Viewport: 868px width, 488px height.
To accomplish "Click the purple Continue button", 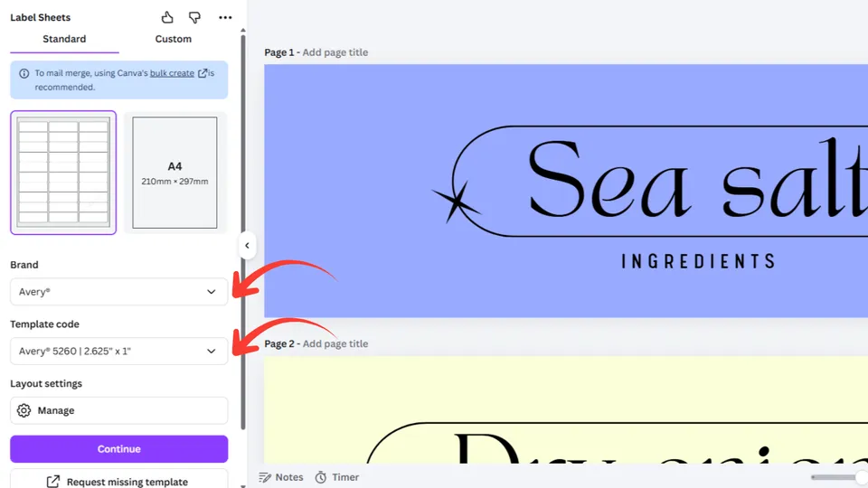I will [x=119, y=449].
